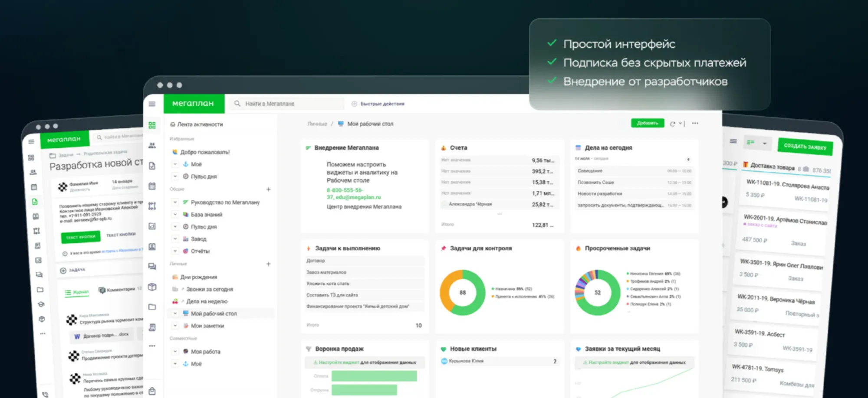Click the Просроченные задачи donut chart

598,293
